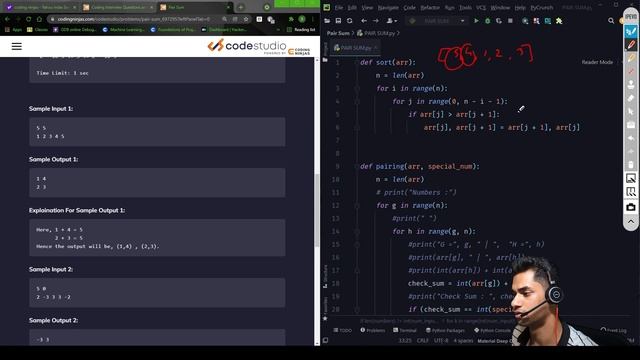640x360 pixels.
Task: Open the PyCharm Edit menu
Action: (352, 8)
